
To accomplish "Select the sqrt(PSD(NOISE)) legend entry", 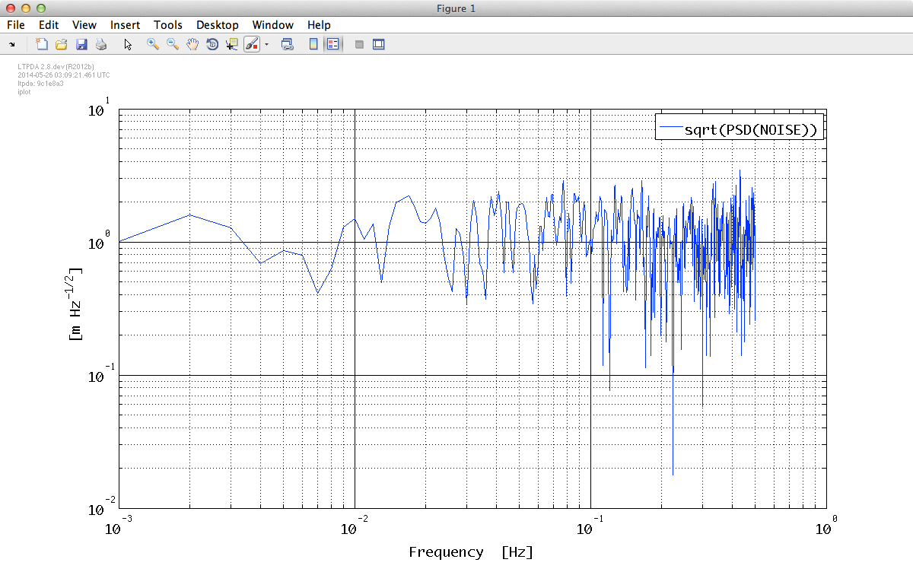I will pos(750,130).
